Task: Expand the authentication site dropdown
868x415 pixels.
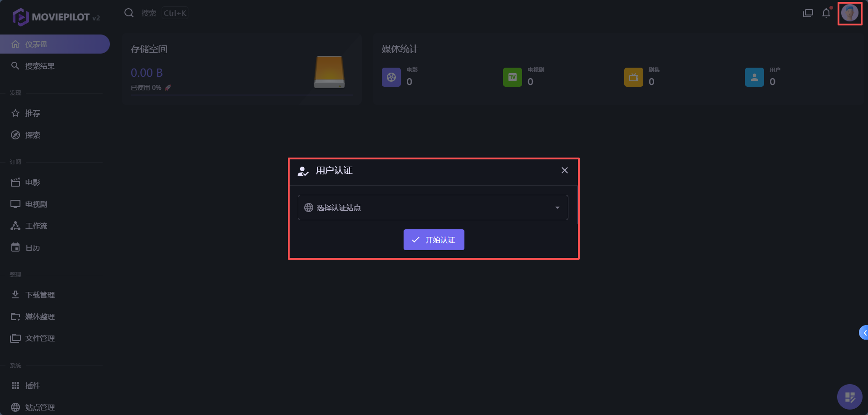Action: pyautogui.click(x=432, y=207)
